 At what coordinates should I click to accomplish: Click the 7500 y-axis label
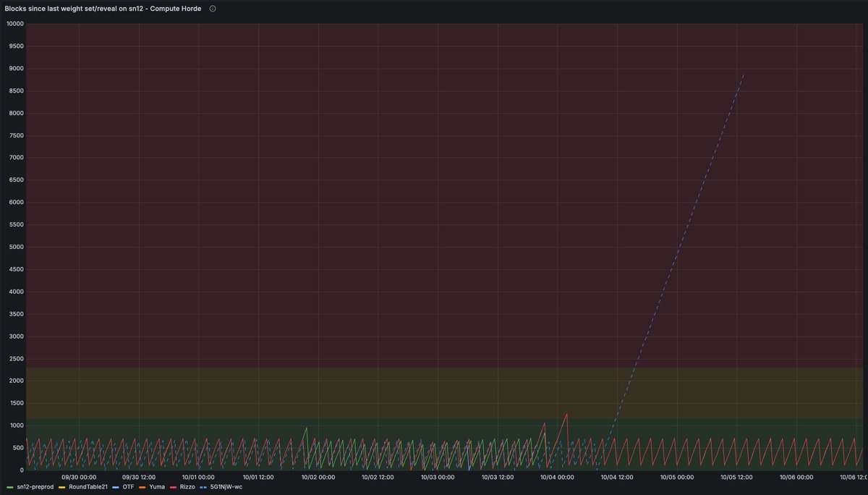[17, 135]
